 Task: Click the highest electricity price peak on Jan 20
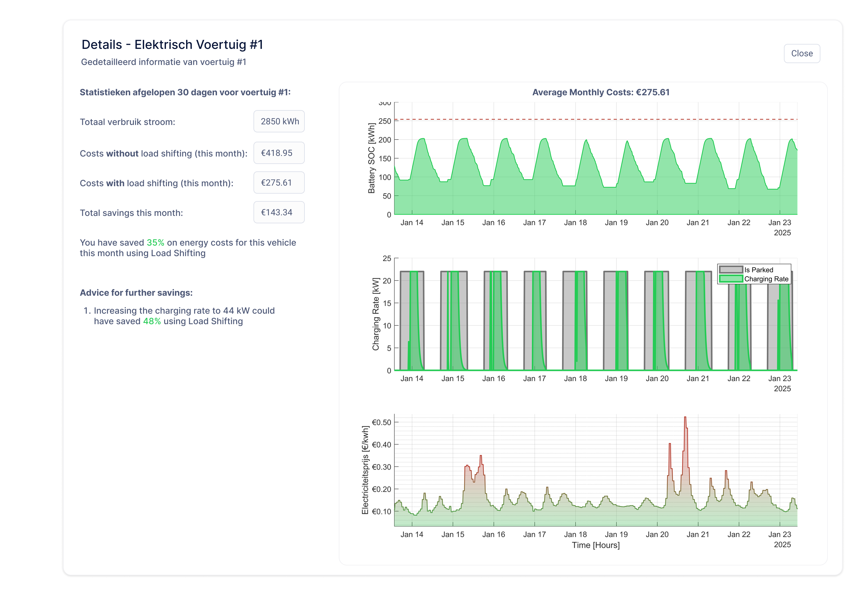[x=685, y=418]
